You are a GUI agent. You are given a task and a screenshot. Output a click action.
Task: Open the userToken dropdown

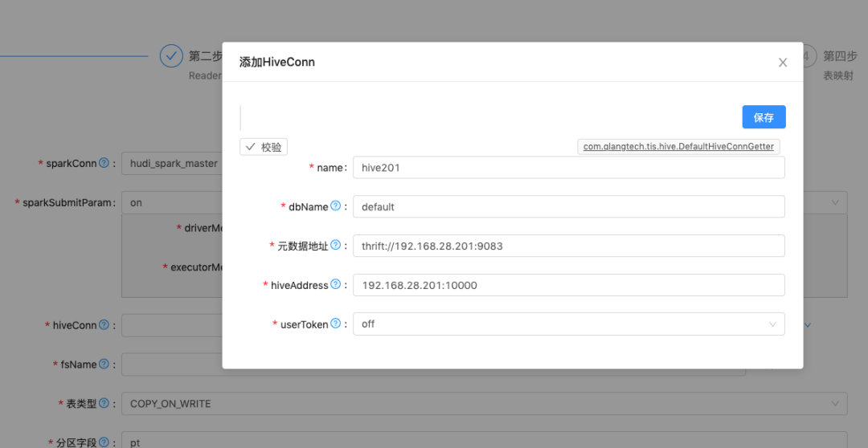click(568, 324)
